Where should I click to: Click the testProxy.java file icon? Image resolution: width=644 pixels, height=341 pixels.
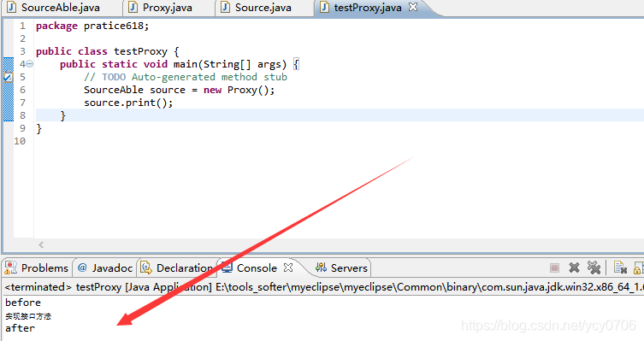324,8
